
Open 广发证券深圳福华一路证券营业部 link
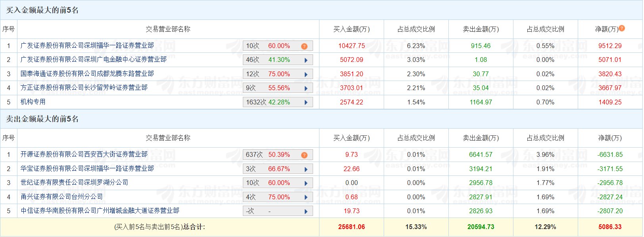point(87,46)
